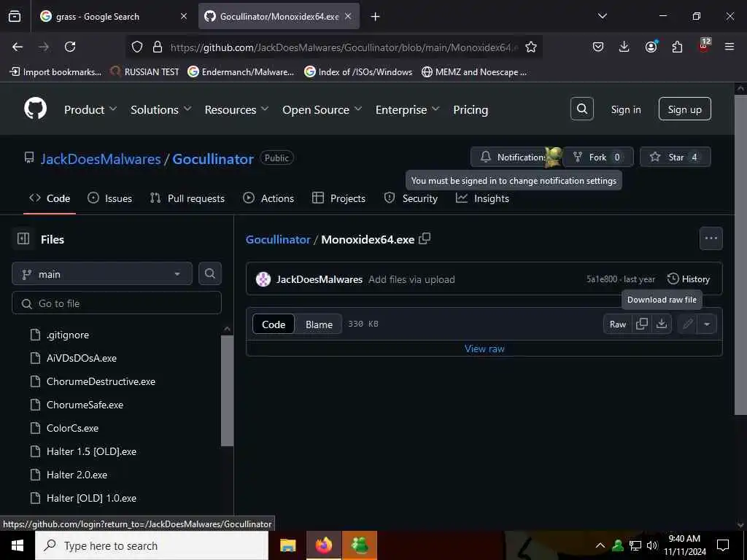The height and width of the screenshot is (560, 747).
Task: Open the History link
Action: tap(689, 279)
